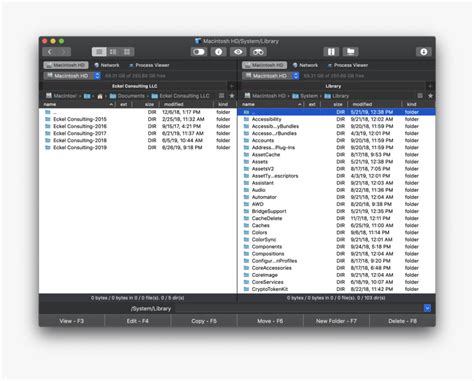Go forward with the right arrow toolbar button

coord(64,52)
